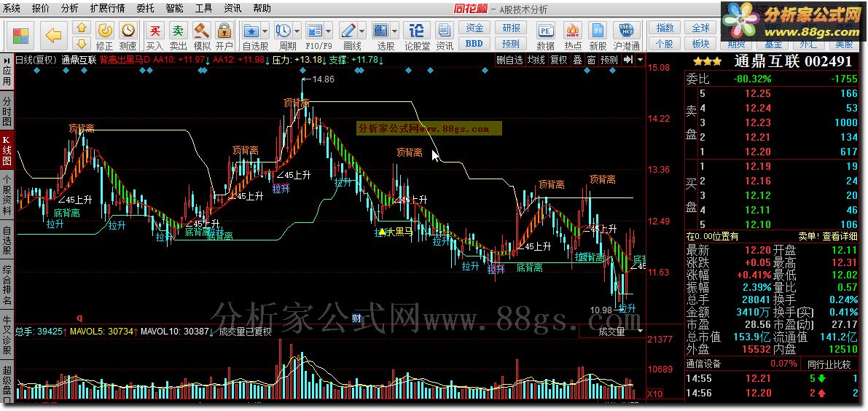Viewport: 868px width, 411px height.
Task: Click the down arrow toolbar button
Action: coord(82,43)
